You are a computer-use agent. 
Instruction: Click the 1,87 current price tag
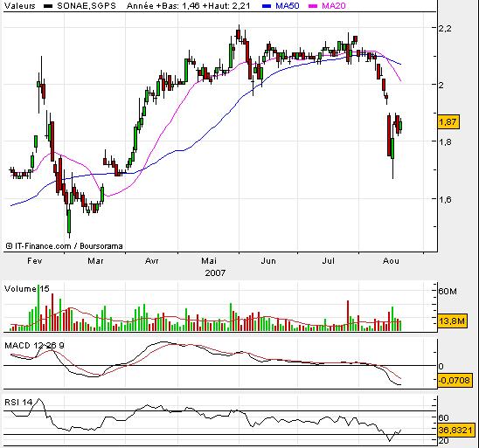click(448, 122)
